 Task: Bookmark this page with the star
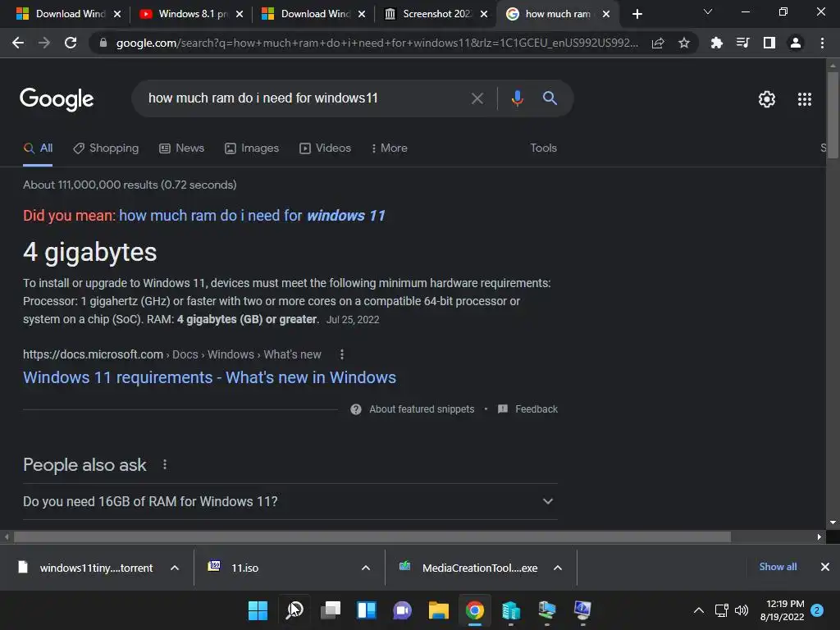coord(684,43)
